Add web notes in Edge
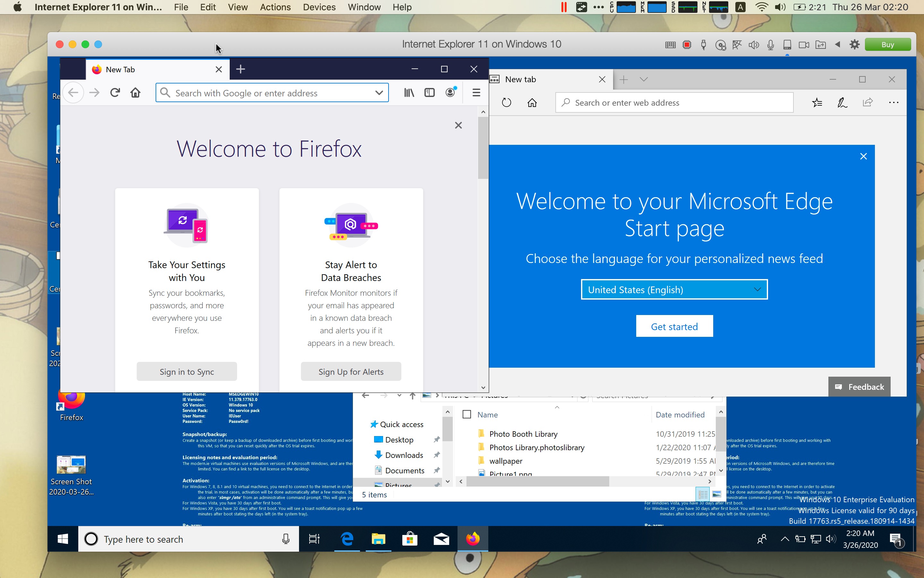 842,102
